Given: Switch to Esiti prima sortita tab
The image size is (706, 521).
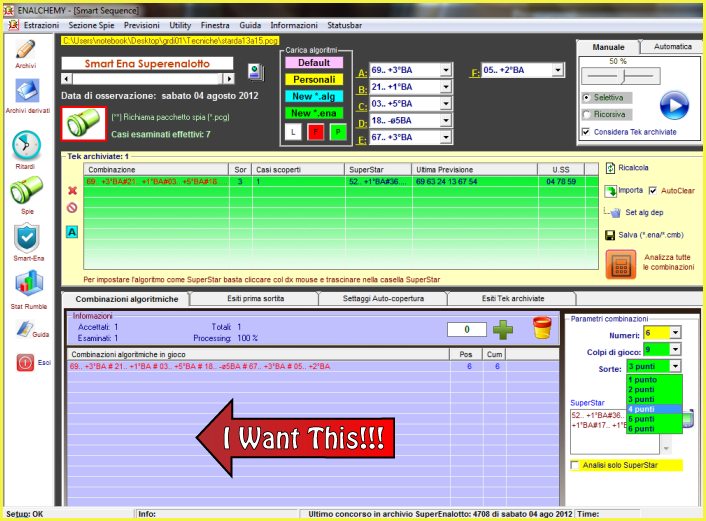Looking at the screenshot, I should coord(255,299).
